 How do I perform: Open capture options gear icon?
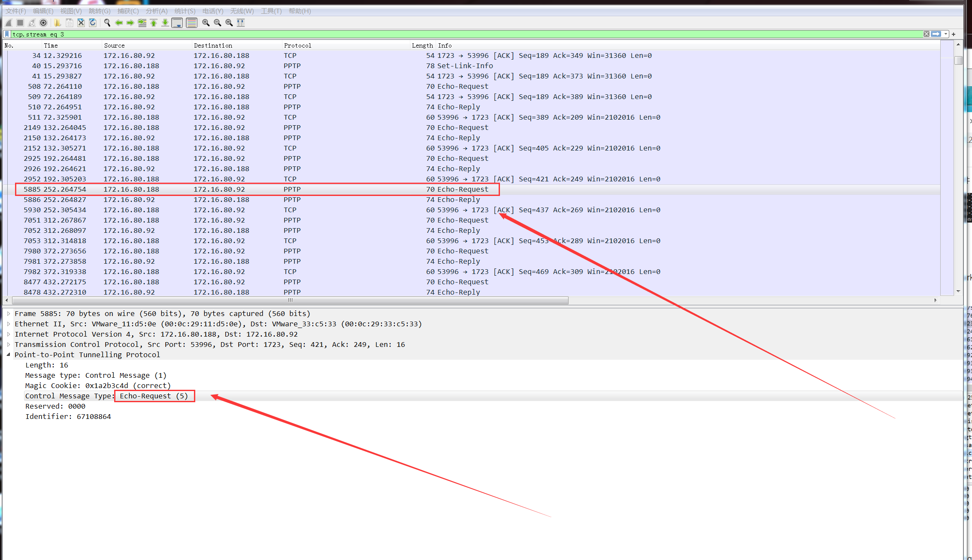pos(43,23)
